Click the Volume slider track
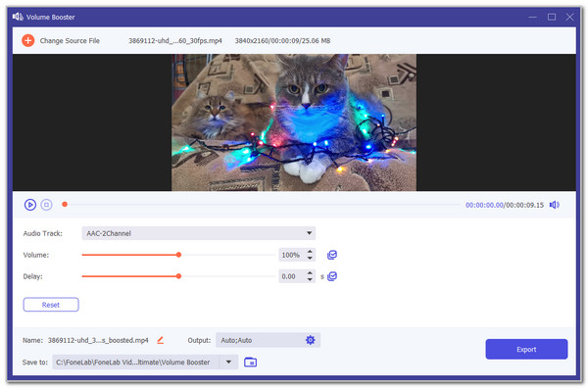 [178, 255]
